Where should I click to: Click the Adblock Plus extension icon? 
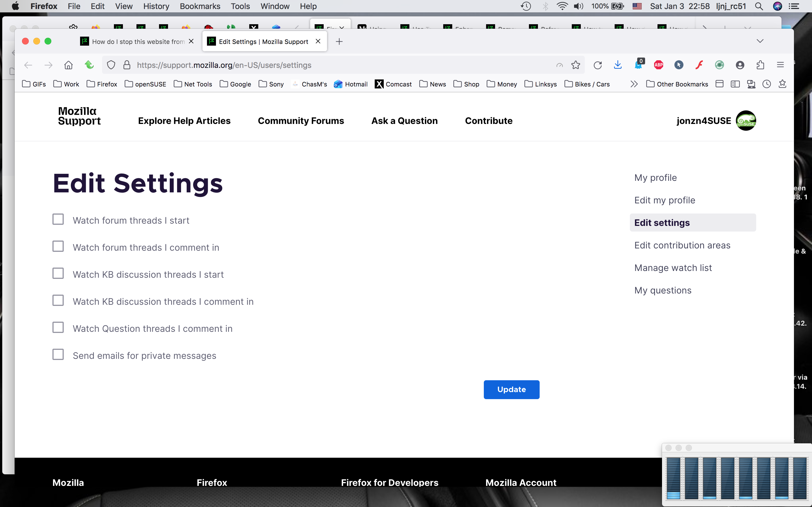pos(658,65)
